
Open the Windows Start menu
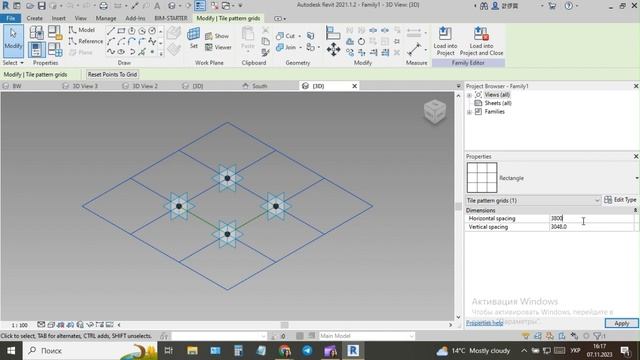coord(11,351)
